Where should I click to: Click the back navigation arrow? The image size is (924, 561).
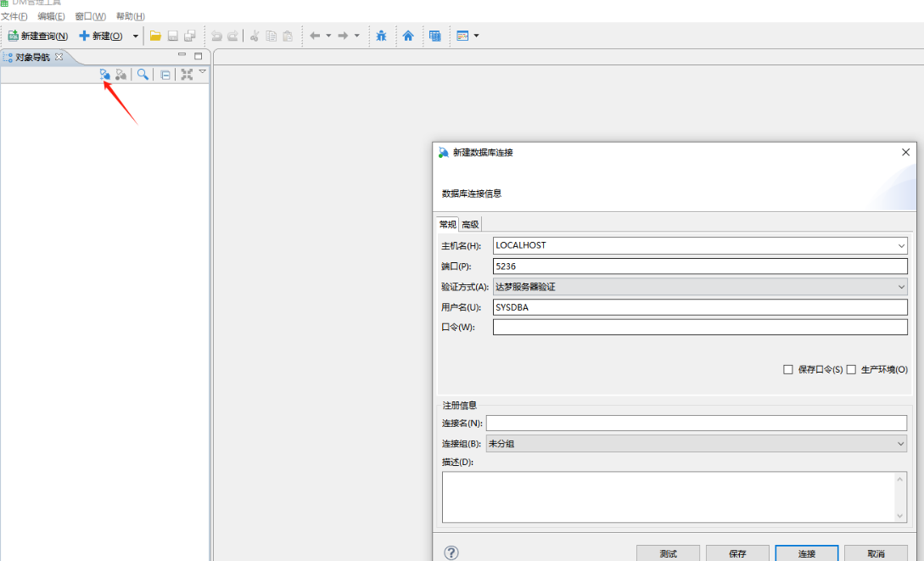coord(315,36)
